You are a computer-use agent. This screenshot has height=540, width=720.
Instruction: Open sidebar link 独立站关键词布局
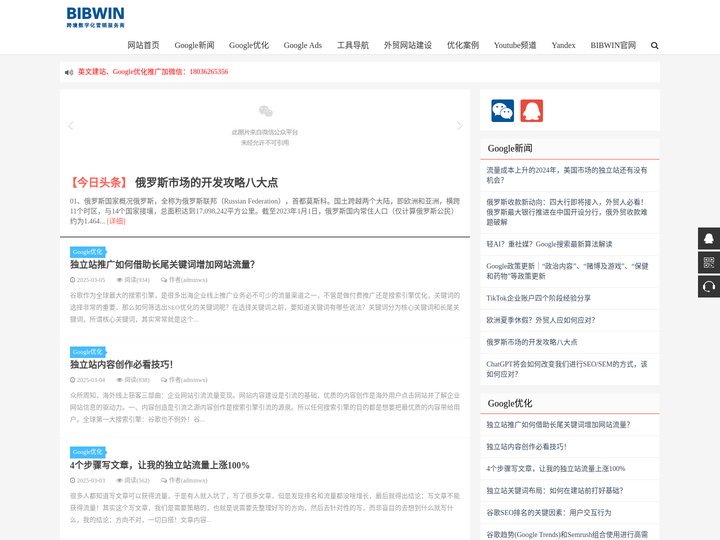tap(555, 491)
